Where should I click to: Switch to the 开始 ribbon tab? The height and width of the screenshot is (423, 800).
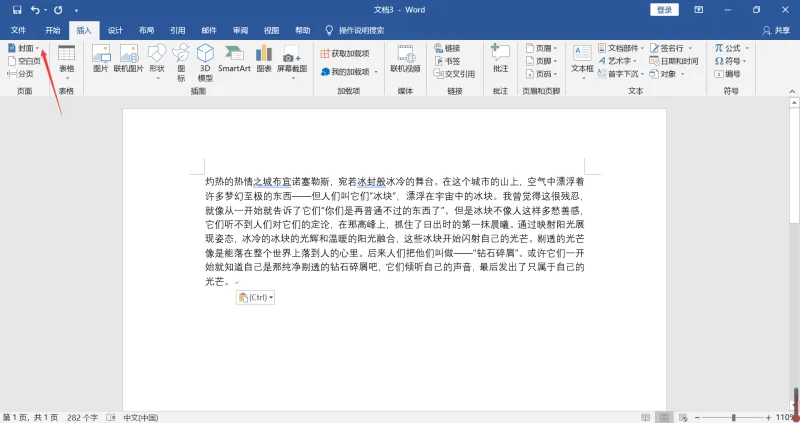[x=53, y=30]
